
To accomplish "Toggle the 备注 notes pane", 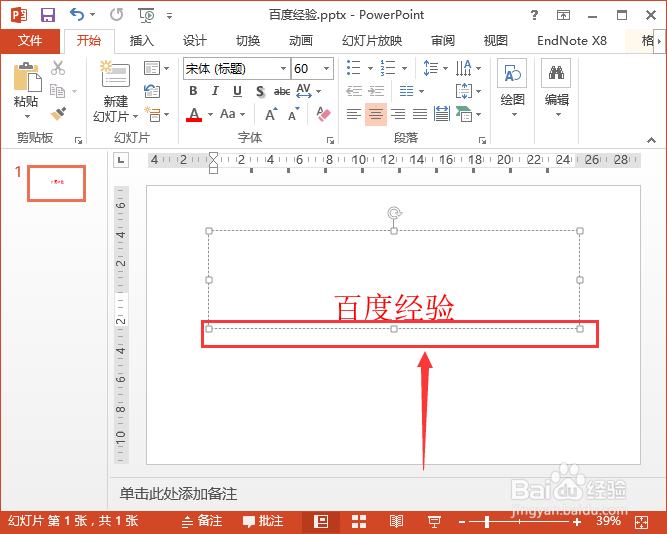I will tap(202, 521).
